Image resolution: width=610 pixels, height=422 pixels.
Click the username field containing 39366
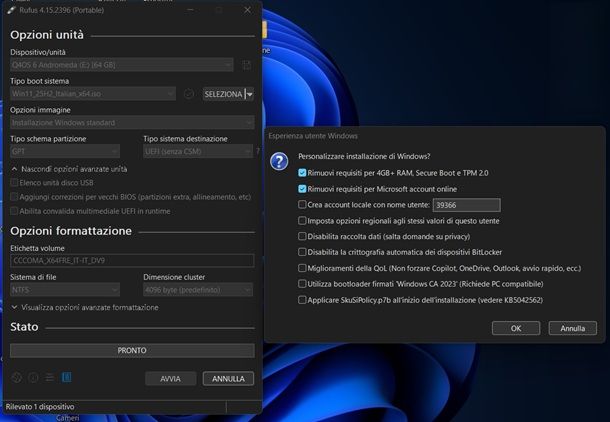(466, 205)
